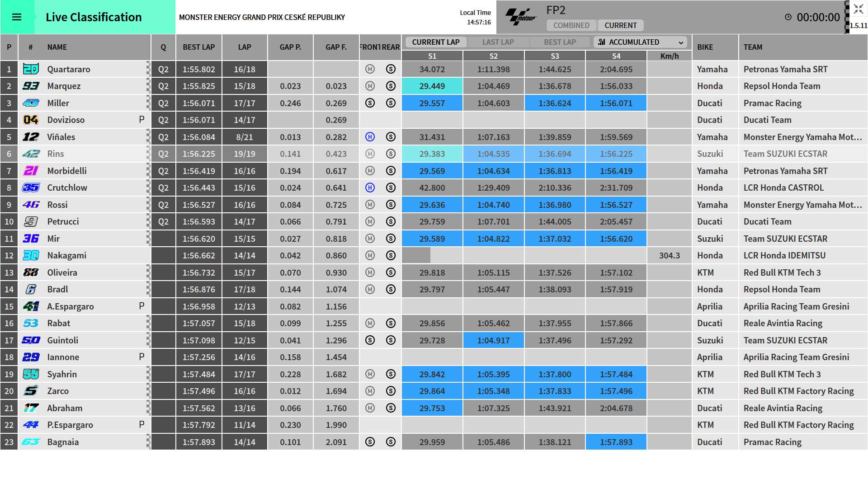Click the session timer clock icon

pos(788,17)
